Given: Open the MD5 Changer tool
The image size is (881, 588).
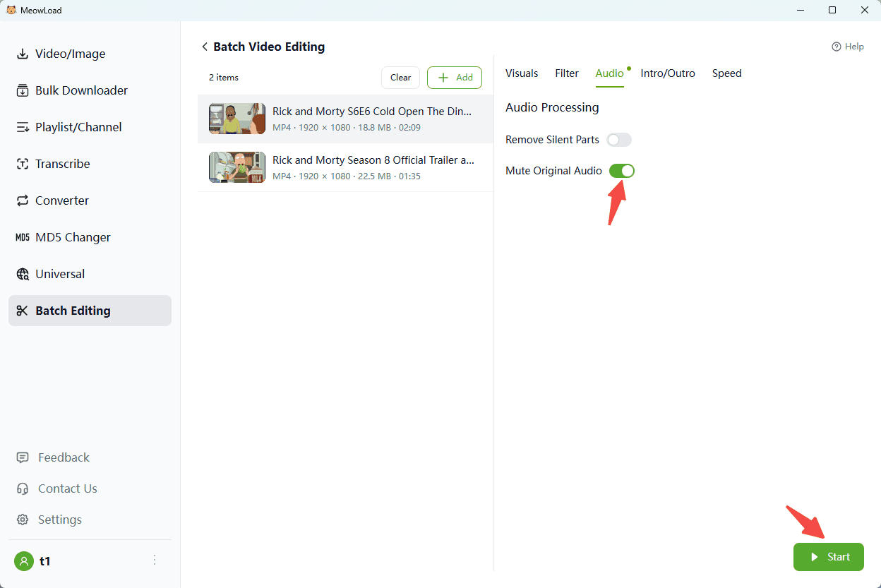Looking at the screenshot, I should click(x=73, y=237).
